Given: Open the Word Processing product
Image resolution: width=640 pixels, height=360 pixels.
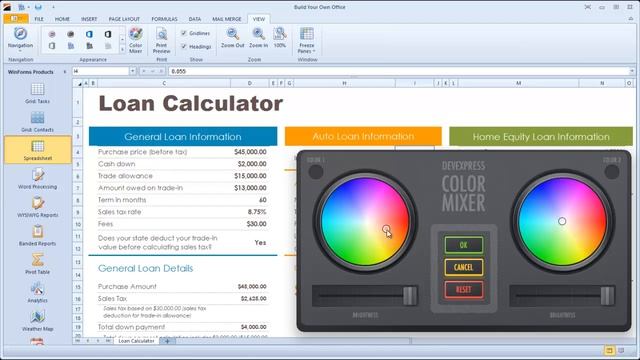Looking at the screenshot, I should pos(37,179).
